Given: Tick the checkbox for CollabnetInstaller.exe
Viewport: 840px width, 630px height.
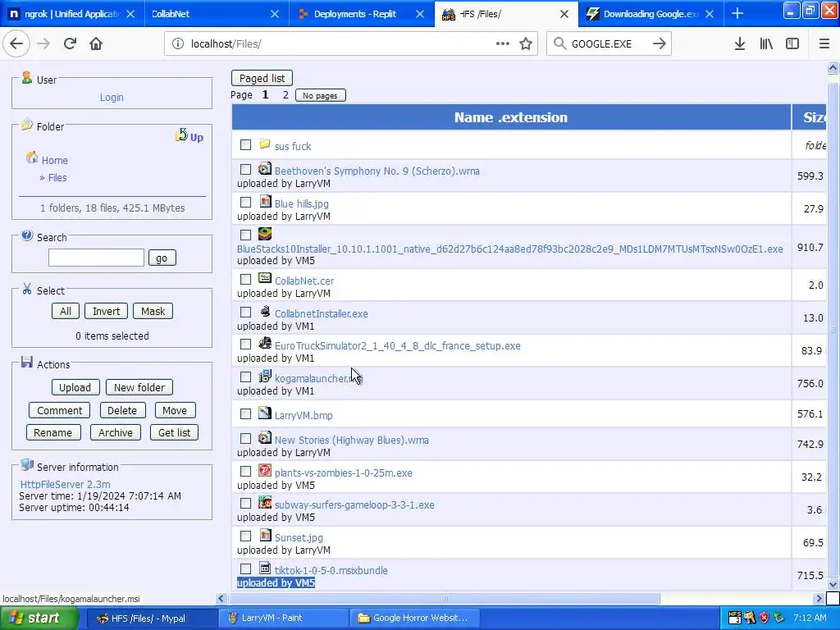Looking at the screenshot, I should click(245, 312).
